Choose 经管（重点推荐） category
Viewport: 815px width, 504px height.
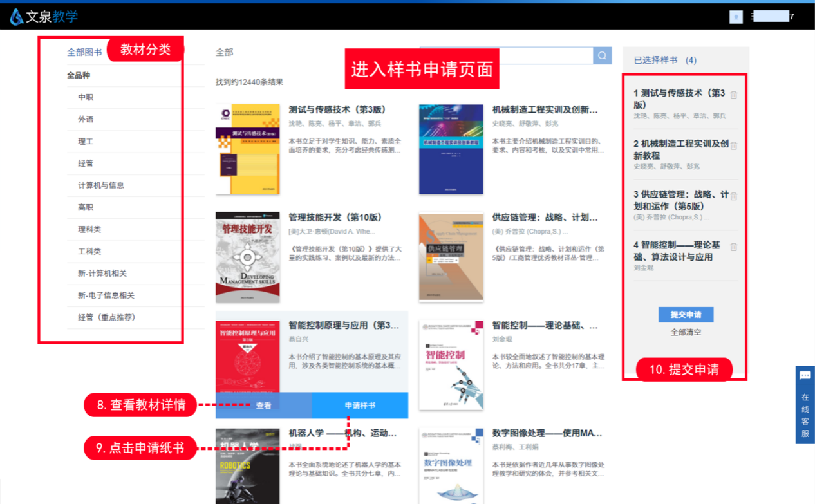pyautogui.click(x=106, y=317)
